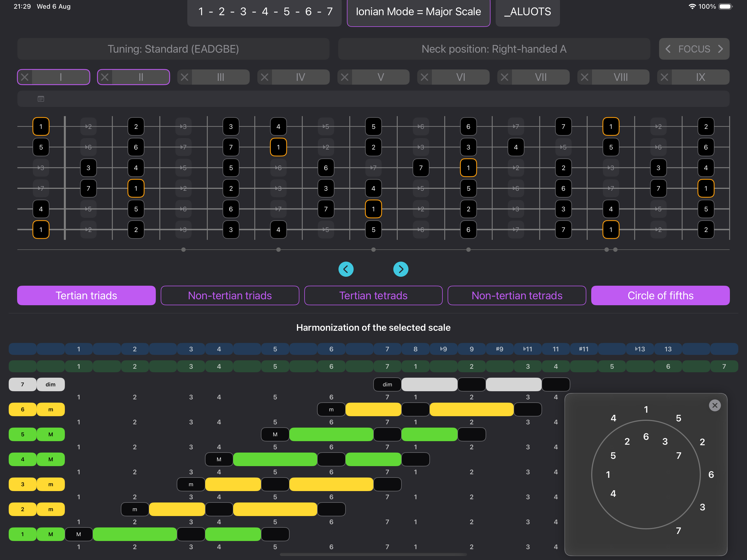
Task: Click the gray dim chord-type button
Action: 51,384
